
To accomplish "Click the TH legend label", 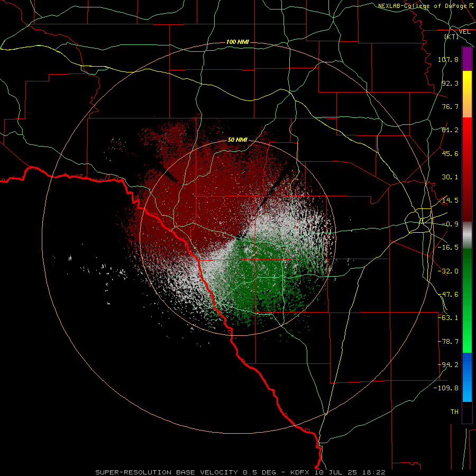I will click(454, 412).
